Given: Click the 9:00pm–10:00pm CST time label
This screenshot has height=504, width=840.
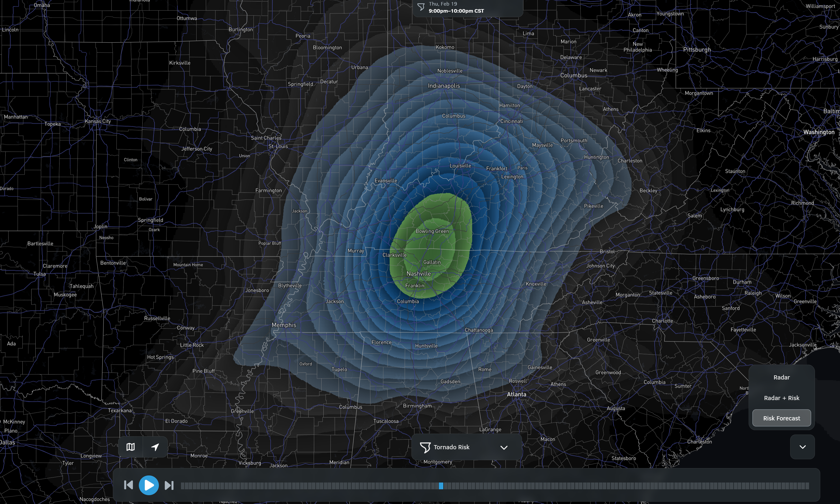Looking at the screenshot, I should pyautogui.click(x=456, y=11).
